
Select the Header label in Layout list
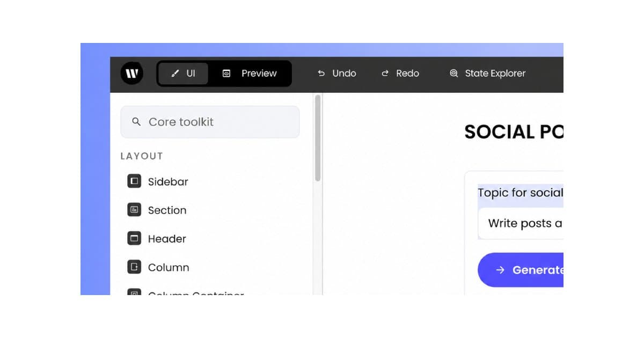click(x=167, y=239)
